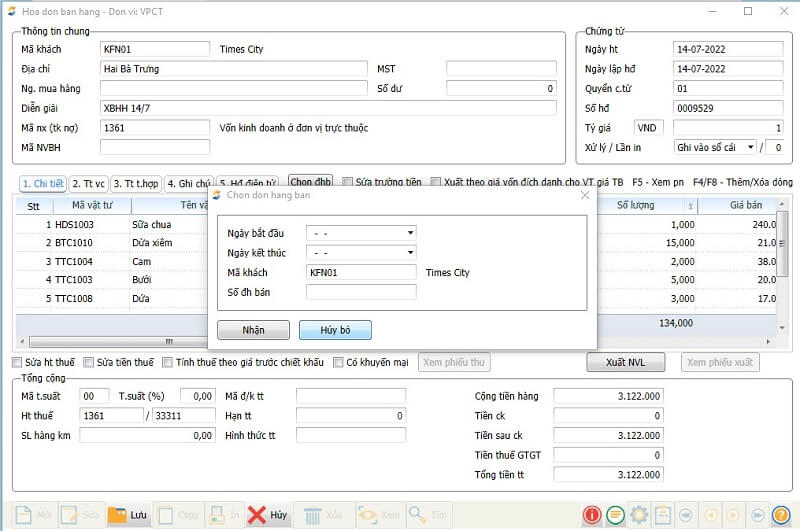Click the Xóa trash bin icon
Screen dimensions: 800x531
tap(312, 515)
